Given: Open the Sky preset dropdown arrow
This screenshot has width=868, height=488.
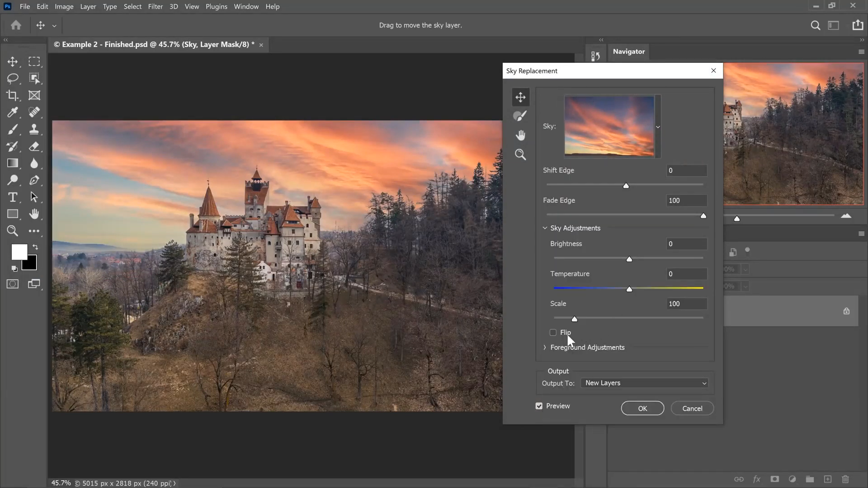Looking at the screenshot, I should [658, 127].
